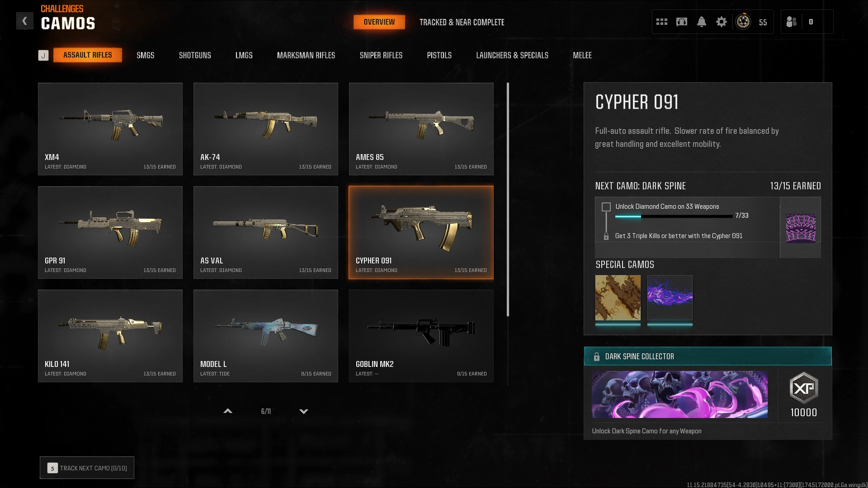Go back using the left arrow button
Screen dimensions: 868x488
(x=25, y=21)
